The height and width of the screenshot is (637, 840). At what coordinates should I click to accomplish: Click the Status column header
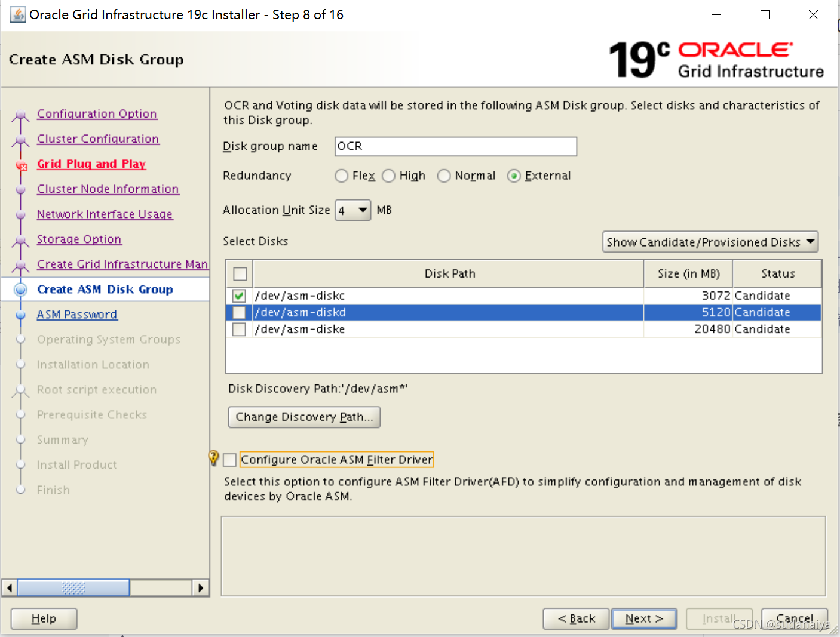[x=777, y=273]
